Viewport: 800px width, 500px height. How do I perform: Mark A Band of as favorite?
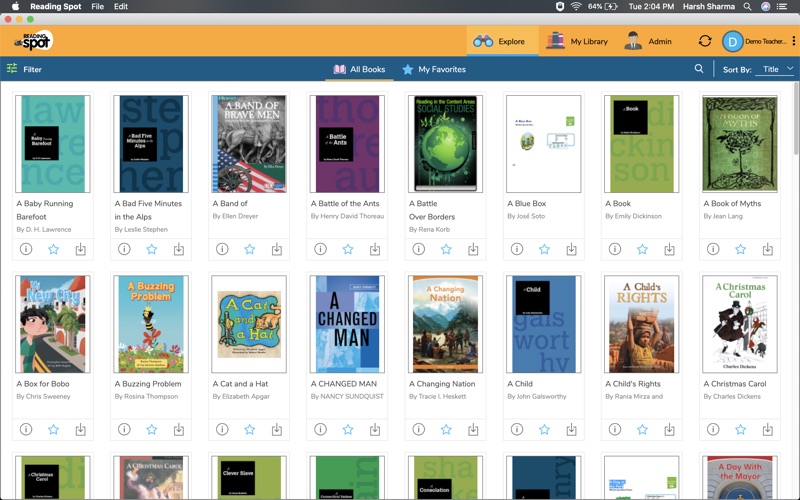coord(249,249)
